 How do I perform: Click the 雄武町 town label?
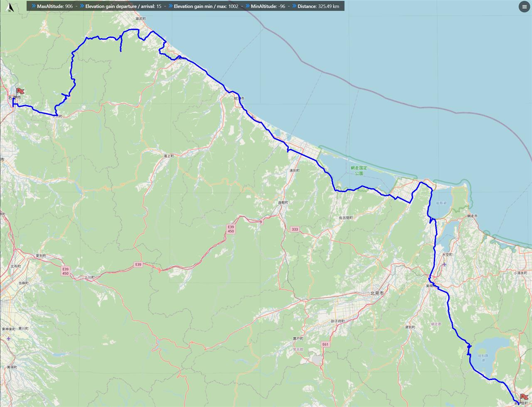pos(141,19)
